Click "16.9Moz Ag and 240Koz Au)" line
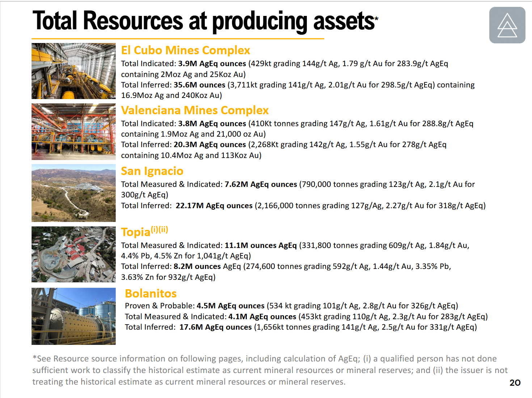The height and width of the screenshot is (398, 532). (172, 95)
